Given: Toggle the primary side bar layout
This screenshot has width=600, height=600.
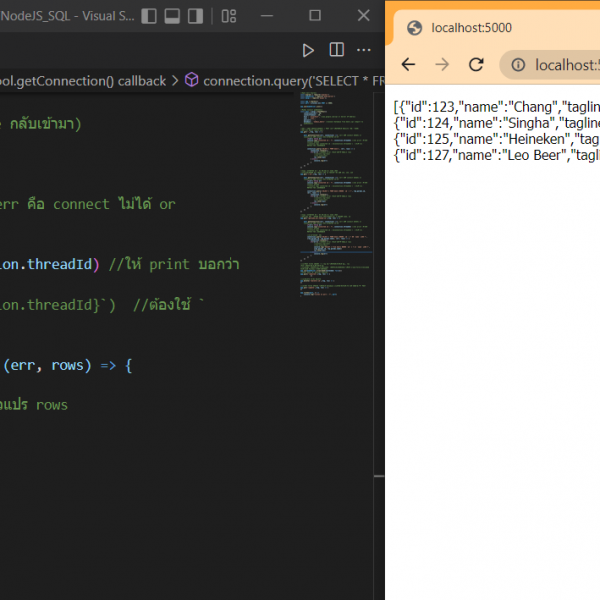Looking at the screenshot, I should 149,16.
